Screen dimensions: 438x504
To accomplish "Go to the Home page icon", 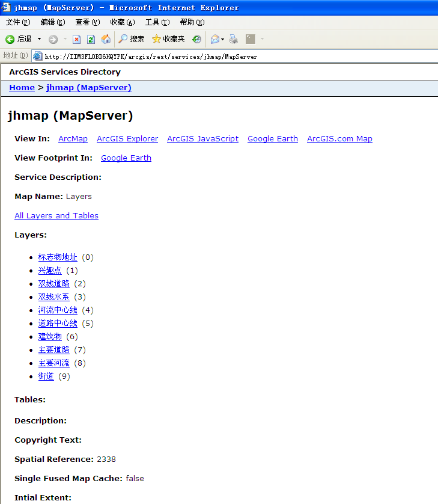I will [106, 39].
